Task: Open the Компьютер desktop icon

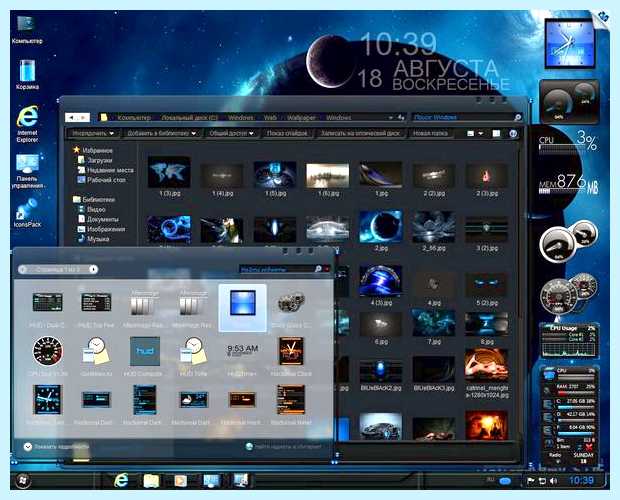Action: 27,30
